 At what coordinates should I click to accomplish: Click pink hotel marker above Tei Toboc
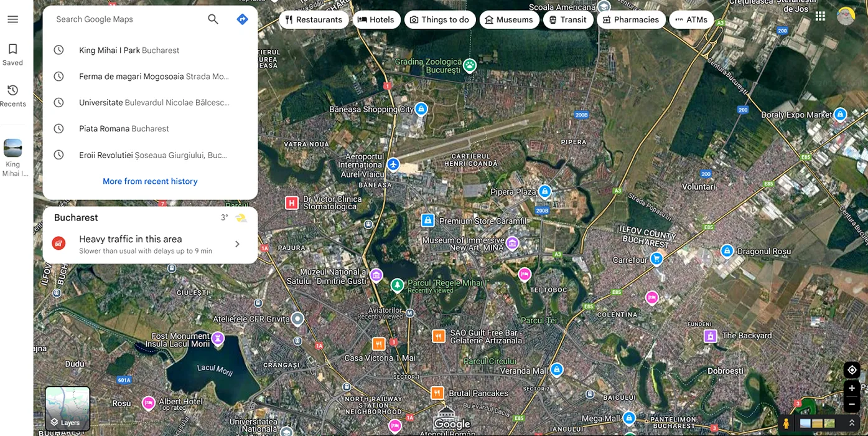pyautogui.click(x=525, y=274)
